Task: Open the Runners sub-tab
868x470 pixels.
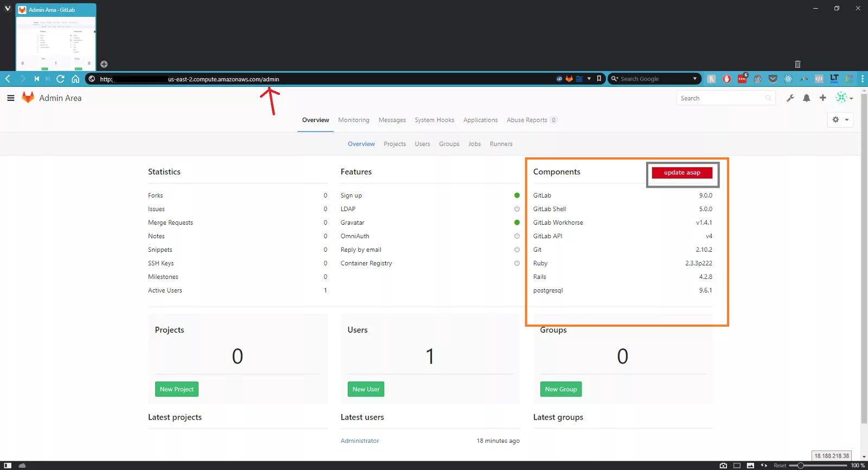Action: coord(501,144)
